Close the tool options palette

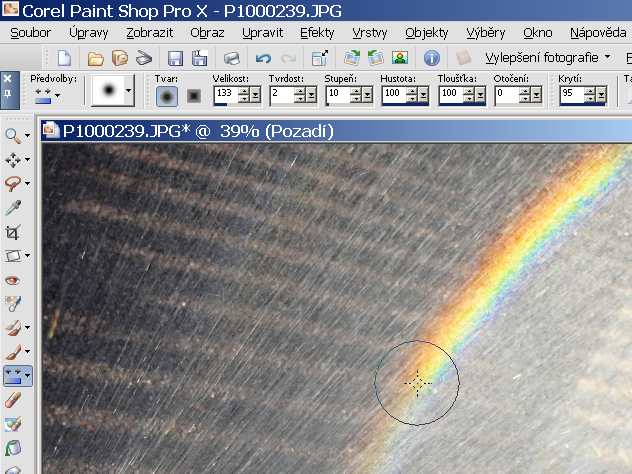click(x=7, y=79)
